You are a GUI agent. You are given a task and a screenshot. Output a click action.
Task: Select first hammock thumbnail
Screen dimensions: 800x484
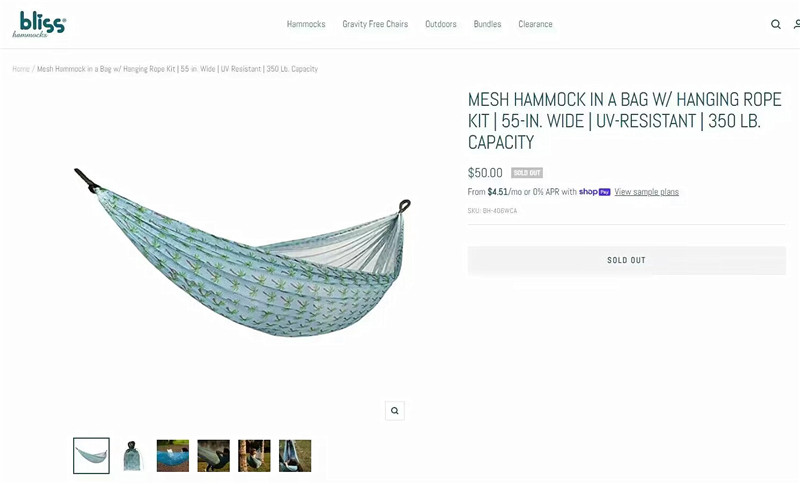[x=91, y=455]
